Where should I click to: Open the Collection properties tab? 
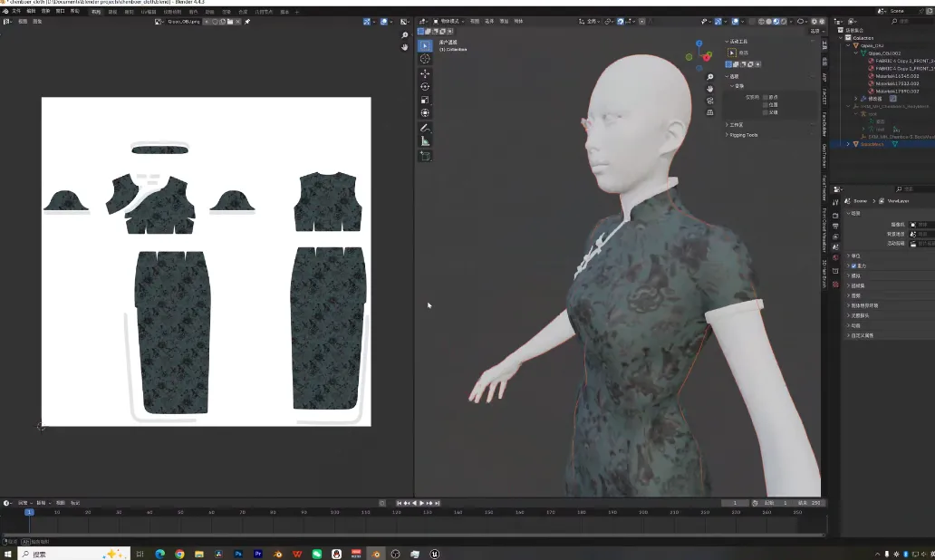[835, 271]
